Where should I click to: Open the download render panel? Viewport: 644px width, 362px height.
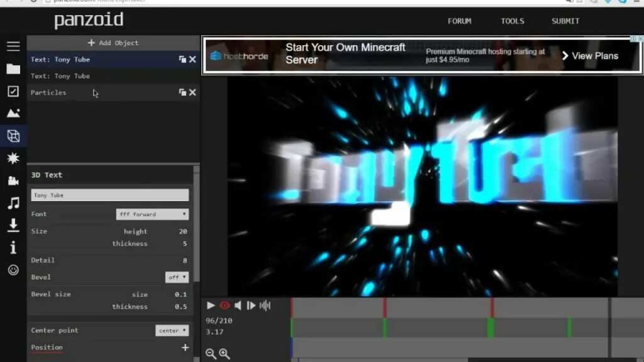pyautogui.click(x=13, y=225)
